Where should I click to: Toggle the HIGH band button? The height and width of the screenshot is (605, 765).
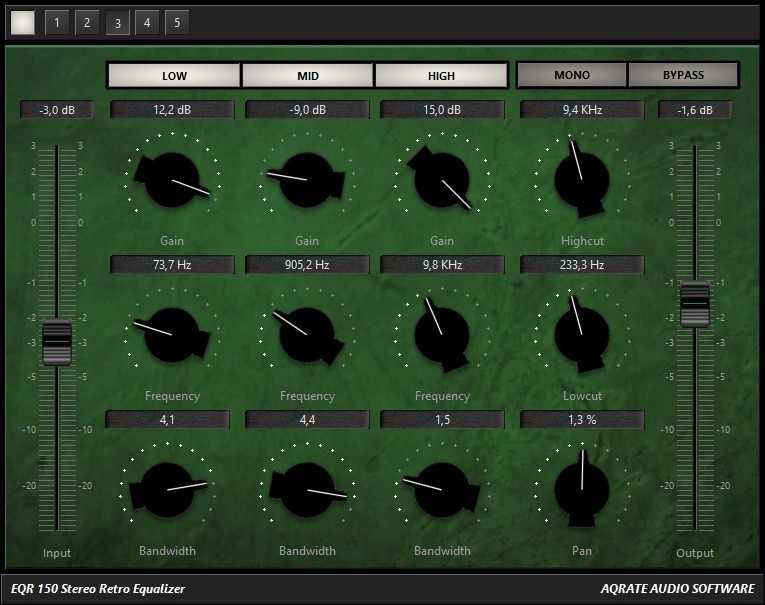point(441,76)
